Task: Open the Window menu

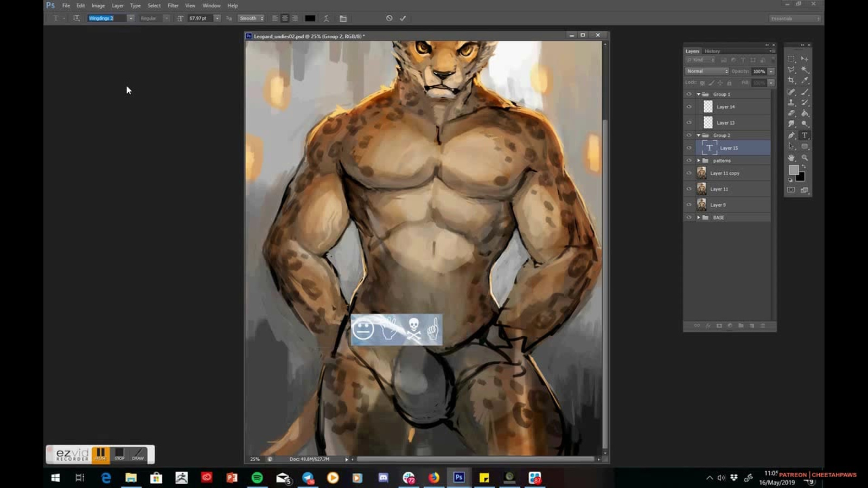Action: [212, 5]
